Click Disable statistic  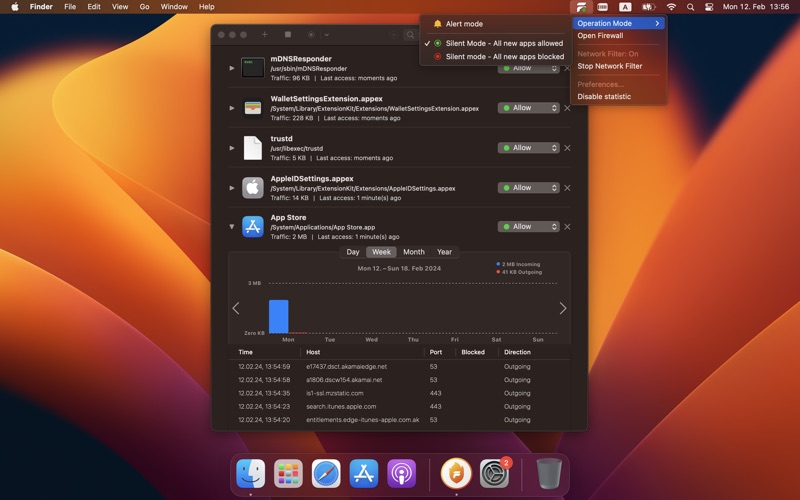tap(618, 96)
